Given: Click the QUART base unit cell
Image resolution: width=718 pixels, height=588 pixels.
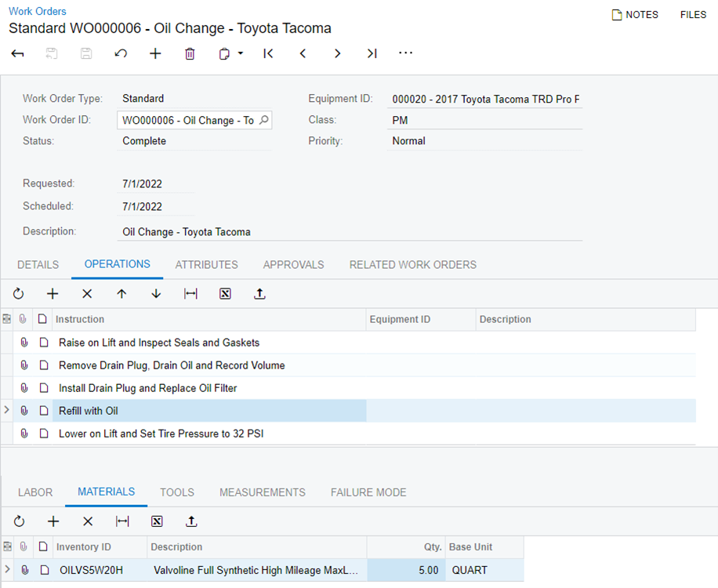Looking at the screenshot, I should (x=484, y=570).
